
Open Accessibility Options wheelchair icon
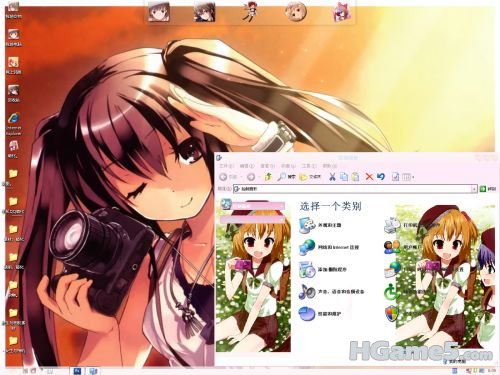(392, 292)
